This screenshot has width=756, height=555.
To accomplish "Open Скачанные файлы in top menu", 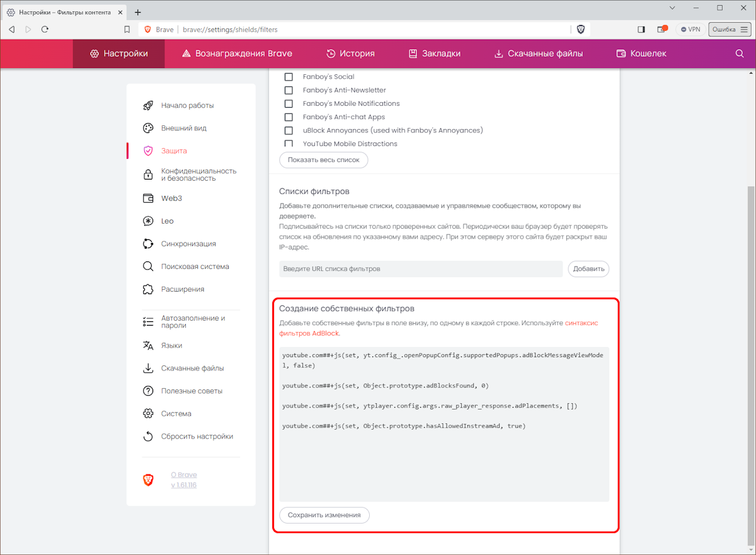I will [x=539, y=54].
